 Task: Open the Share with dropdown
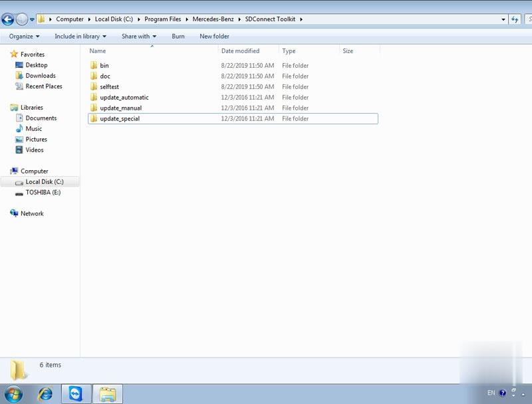click(x=138, y=37)
